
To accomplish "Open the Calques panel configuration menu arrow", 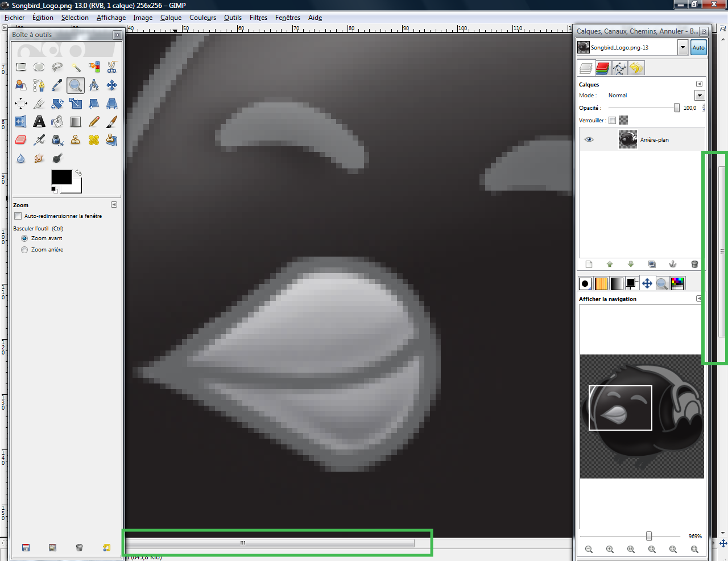I will pos(699,84).
